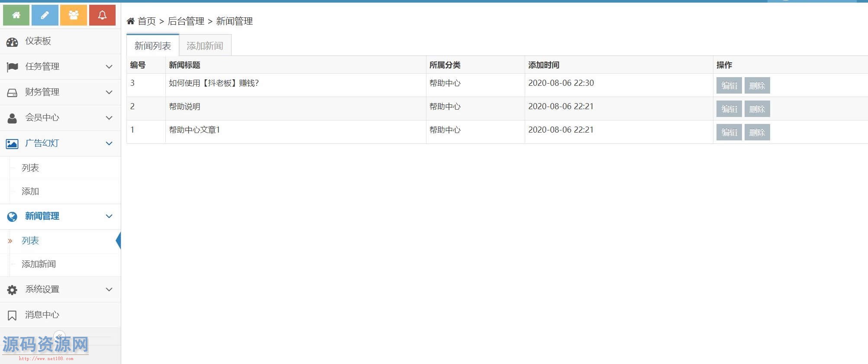Open the 消息中心 sidebar menu item

coord(60,315)
